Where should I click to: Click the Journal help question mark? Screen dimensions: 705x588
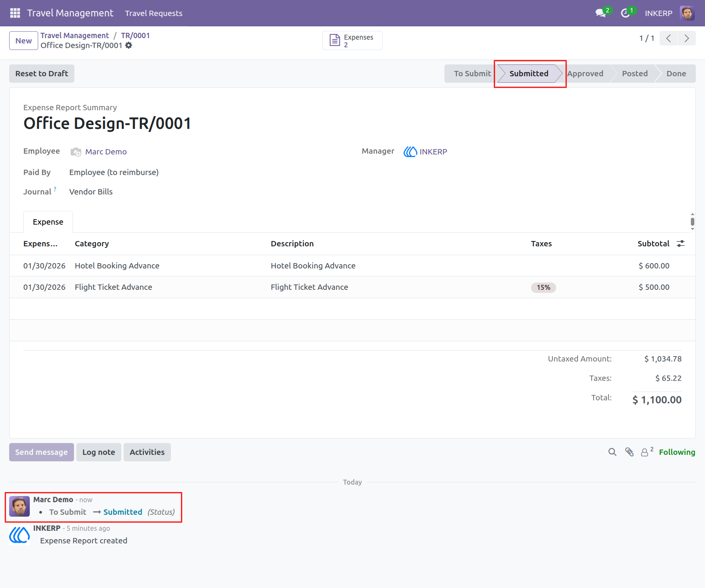55,189
